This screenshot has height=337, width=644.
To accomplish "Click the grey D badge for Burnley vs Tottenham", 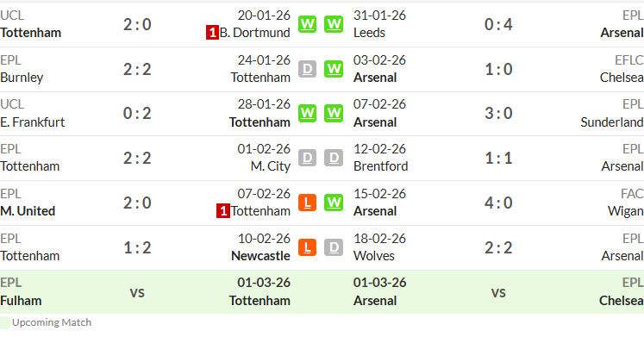I will [x=307, y=69].
